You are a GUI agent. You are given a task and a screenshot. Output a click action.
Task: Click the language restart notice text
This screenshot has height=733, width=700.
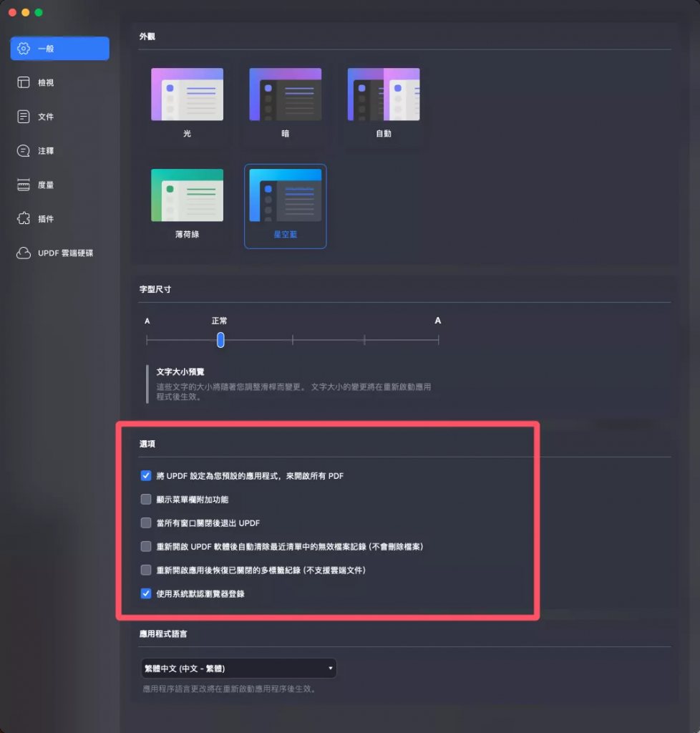(230, 689)
